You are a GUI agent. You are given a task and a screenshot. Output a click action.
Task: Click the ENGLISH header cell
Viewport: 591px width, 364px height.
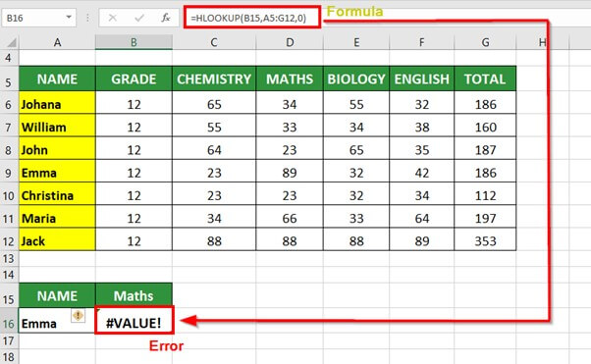(x=422, y=78)
